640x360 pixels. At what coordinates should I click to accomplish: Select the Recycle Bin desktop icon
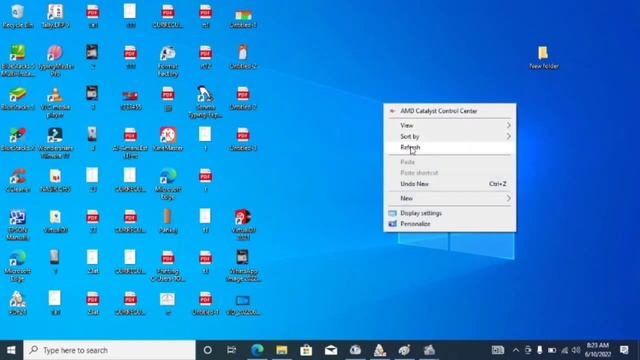[18, 17]
